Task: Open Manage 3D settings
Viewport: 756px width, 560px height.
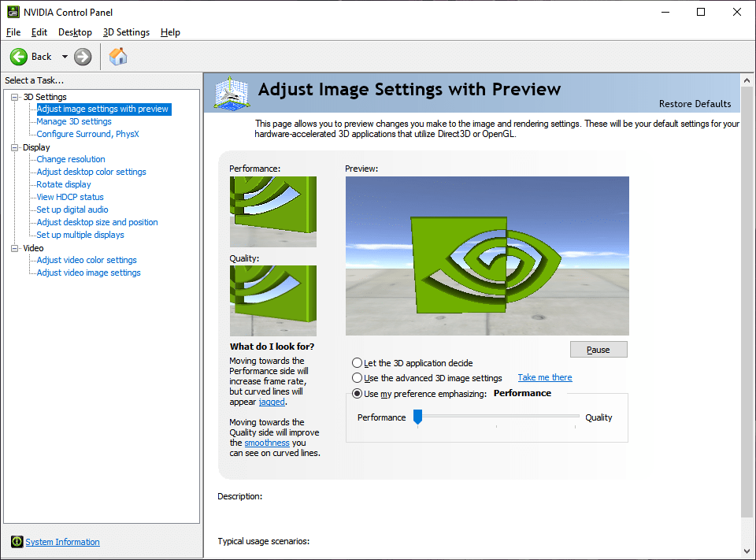Action: tap(74, 121)
